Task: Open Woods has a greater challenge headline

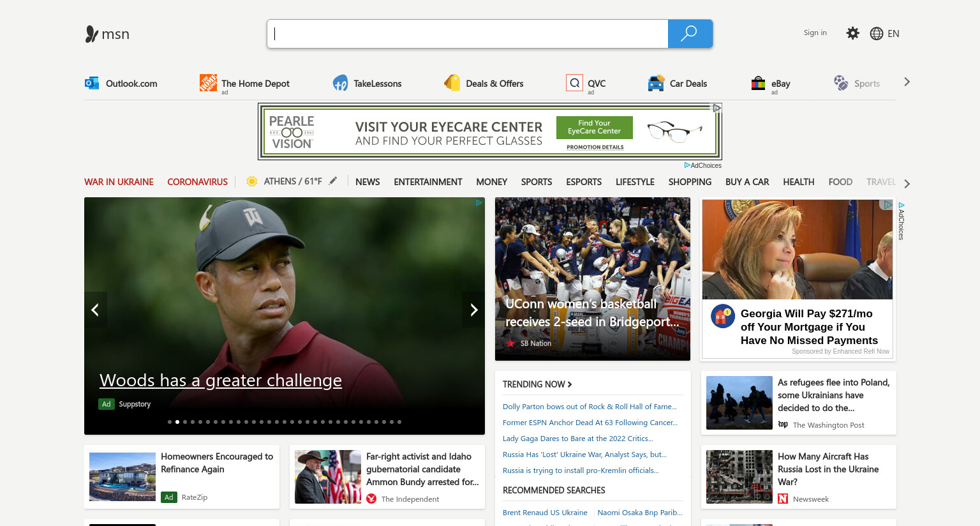Action: point(221,380)
